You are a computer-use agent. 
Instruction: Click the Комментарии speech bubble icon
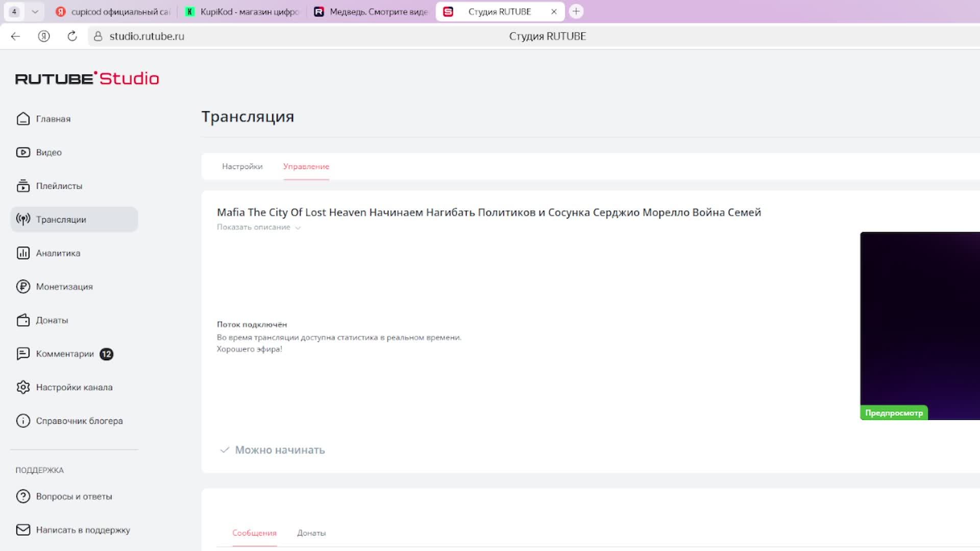pyautogui.click(x=23, y=354)
